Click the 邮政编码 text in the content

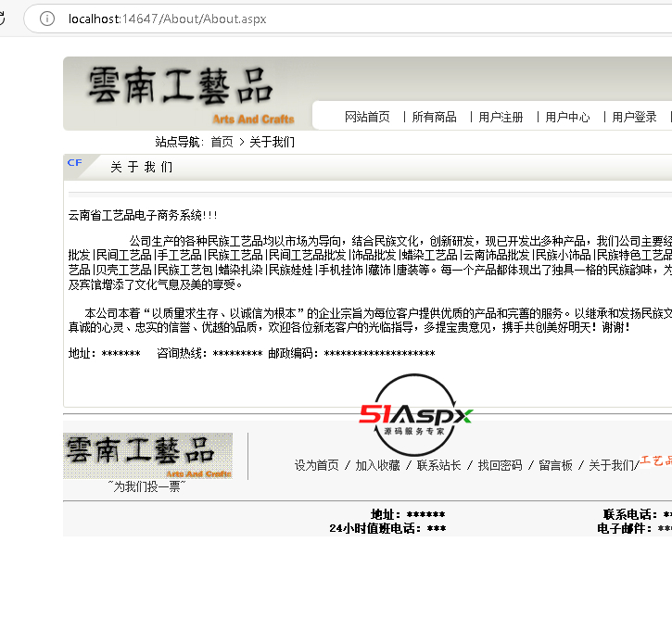tap(294, 353)
